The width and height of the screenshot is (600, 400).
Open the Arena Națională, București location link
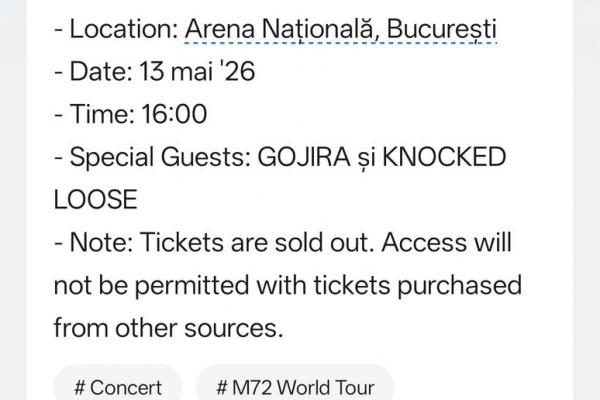[x=341, y=29]
